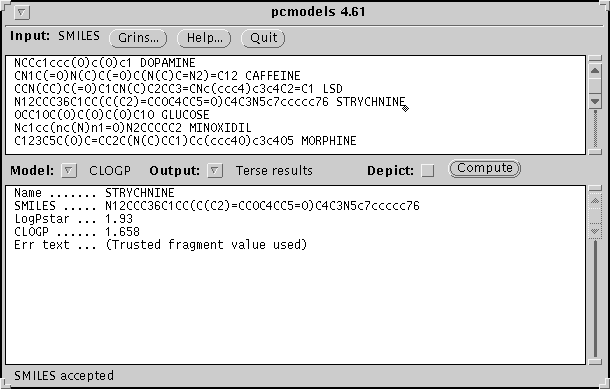
Task: Select the DOPAMINE SMILES line
Action: coord(105,63)
